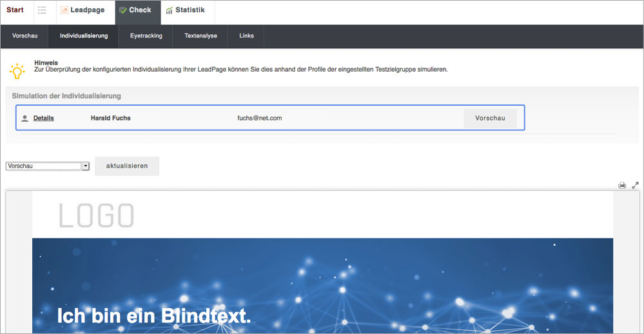Select the Check tab with the green checkmark
This screenshot has width=644, height=334.
click(x=135, y=10)
